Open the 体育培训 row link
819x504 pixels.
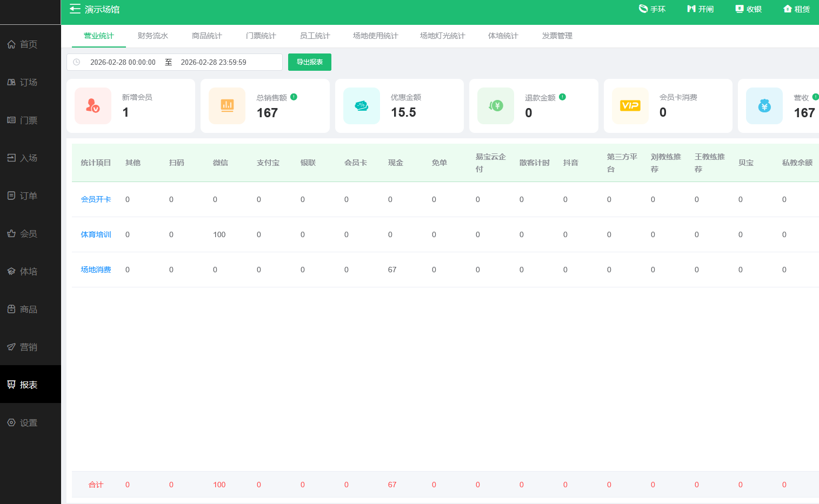coord(96,234)
